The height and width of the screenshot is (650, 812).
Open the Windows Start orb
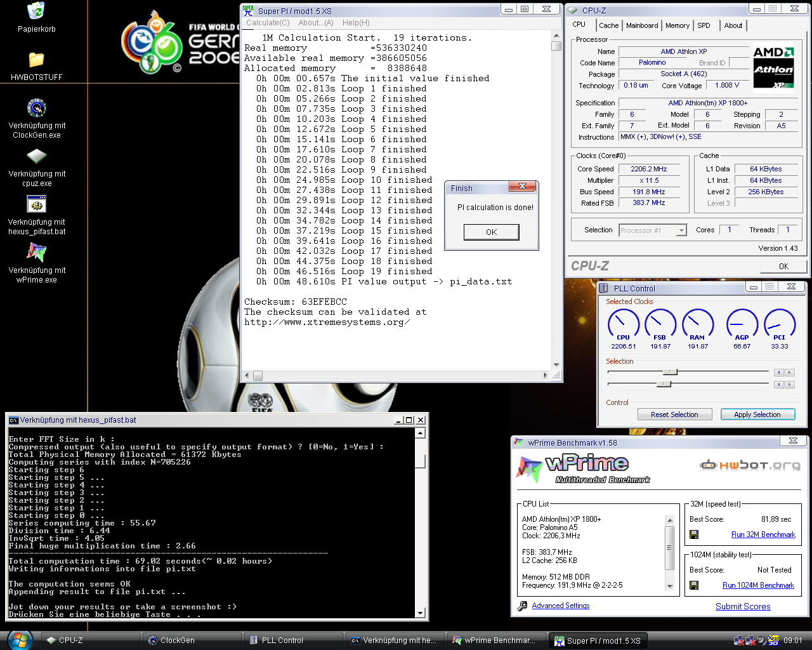point(19,640)
